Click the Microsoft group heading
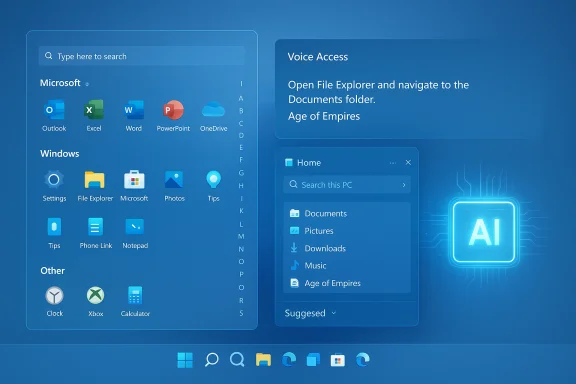Screen dimensions: 576x384 (x=60, y=83)
